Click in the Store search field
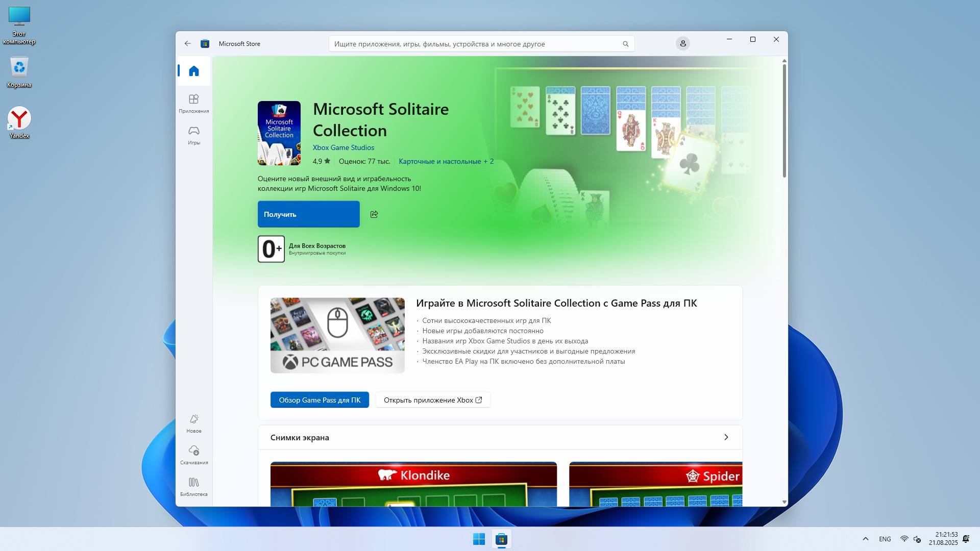This screenshot has height=551, width=980. click(475, 44)
